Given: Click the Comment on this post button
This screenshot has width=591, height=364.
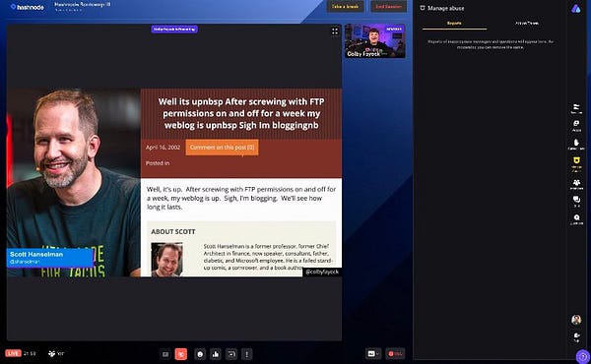Looking at the screenshot, I should [x=222, y=148].
